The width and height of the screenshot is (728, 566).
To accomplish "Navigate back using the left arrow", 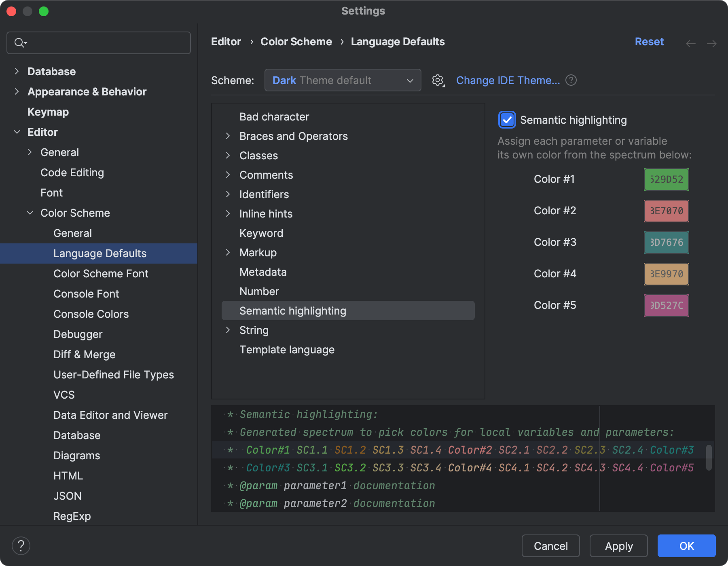I will (x=691, y=43).
